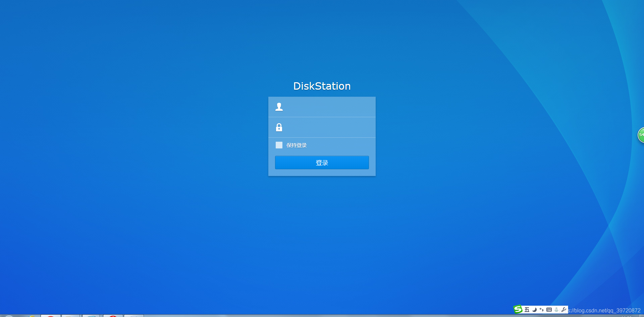Click the crescent moon icon in IME bar
The height and width of the screenshot is (317, 644).
pos(534,310)
